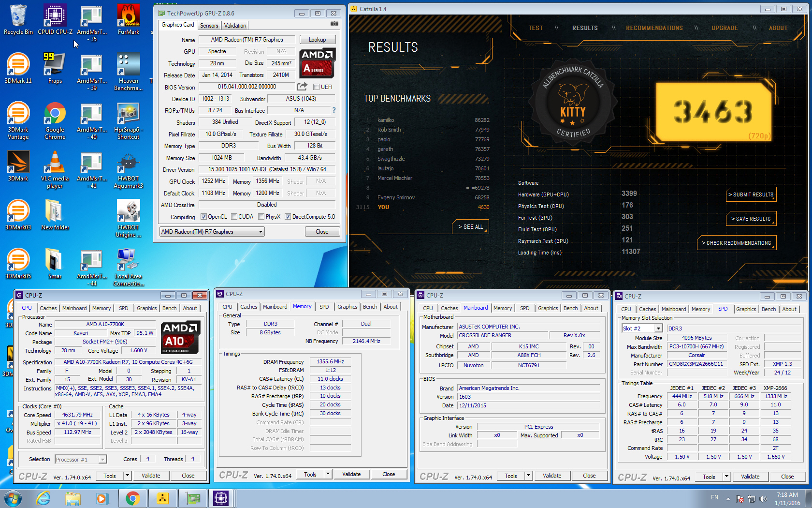812x508 pixels.
Task: Click the Core Speed value 4631.79 MHz
Action: click(77, 415)
